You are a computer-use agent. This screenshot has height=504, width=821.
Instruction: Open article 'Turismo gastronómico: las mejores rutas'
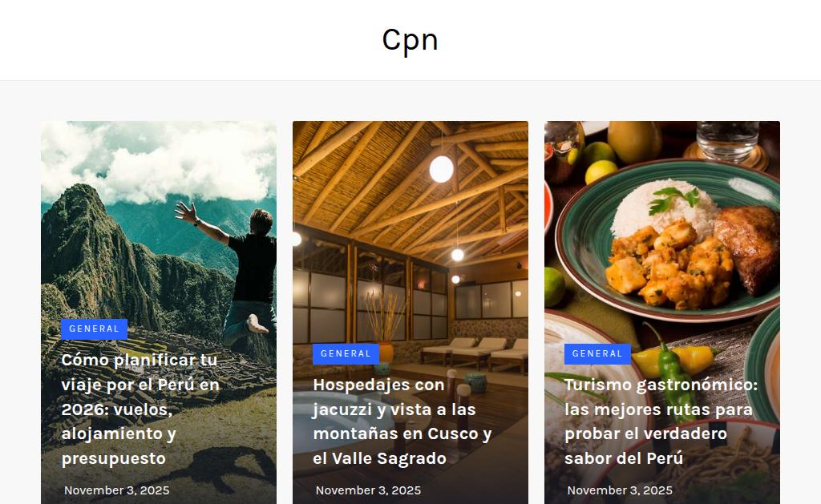661,421
